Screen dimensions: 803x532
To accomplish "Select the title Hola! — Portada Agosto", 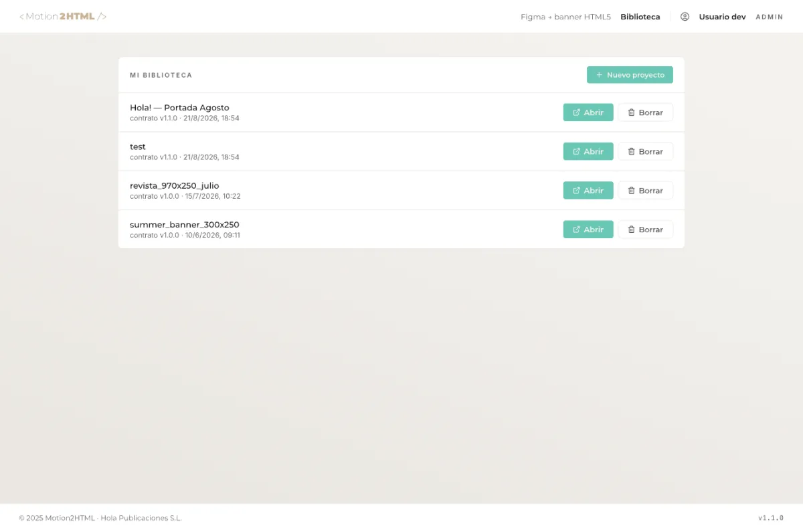I will 179,108.
